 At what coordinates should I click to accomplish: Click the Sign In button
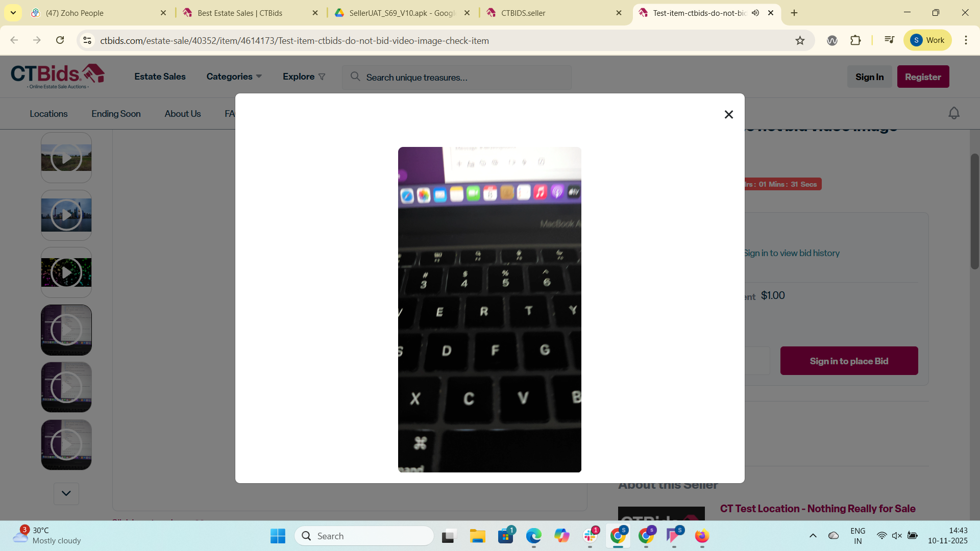(x=869, y=77)
